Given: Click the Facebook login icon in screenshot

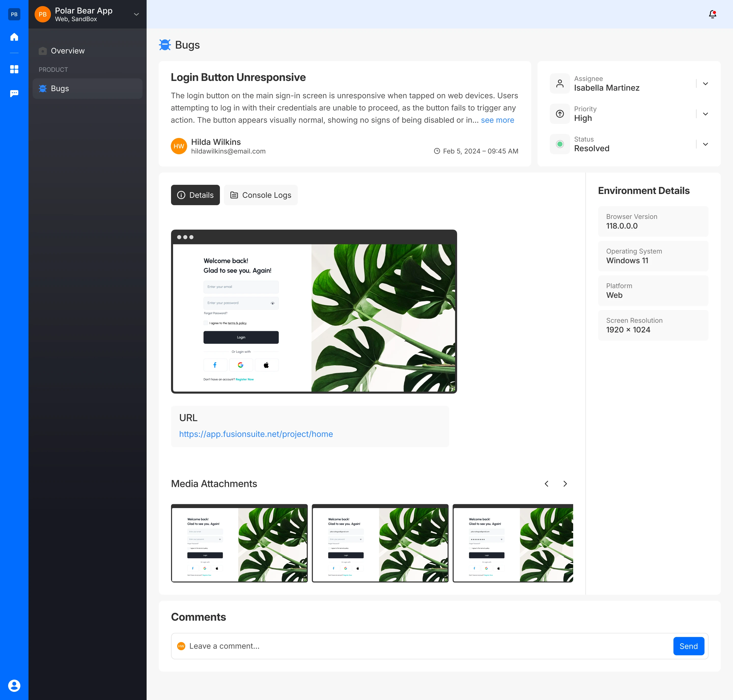Looking at the screenshot, I should (x=215, y=365).
